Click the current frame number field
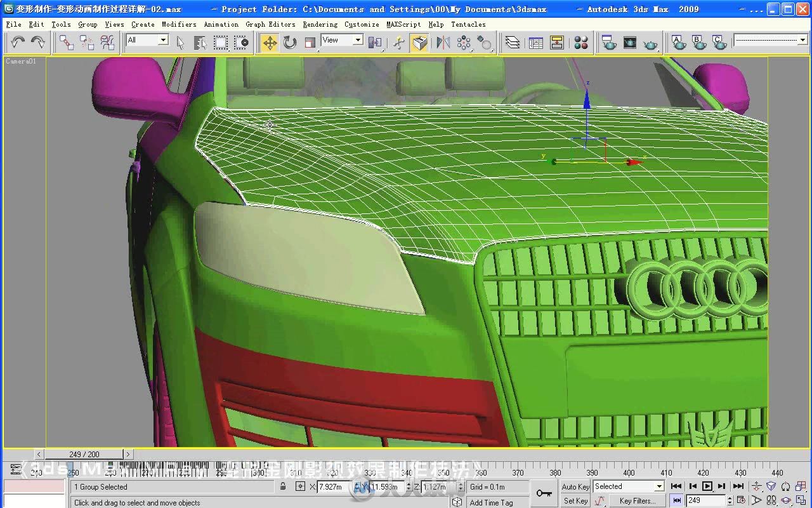The height and width of the screenshot is (508, 812). [x=705, y=501]
